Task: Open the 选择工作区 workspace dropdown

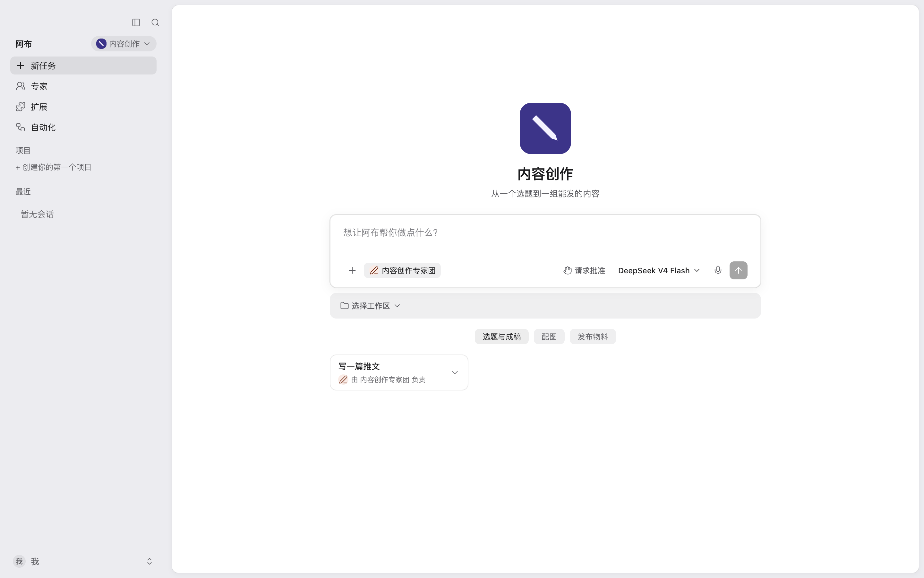Action: [370, 305]
